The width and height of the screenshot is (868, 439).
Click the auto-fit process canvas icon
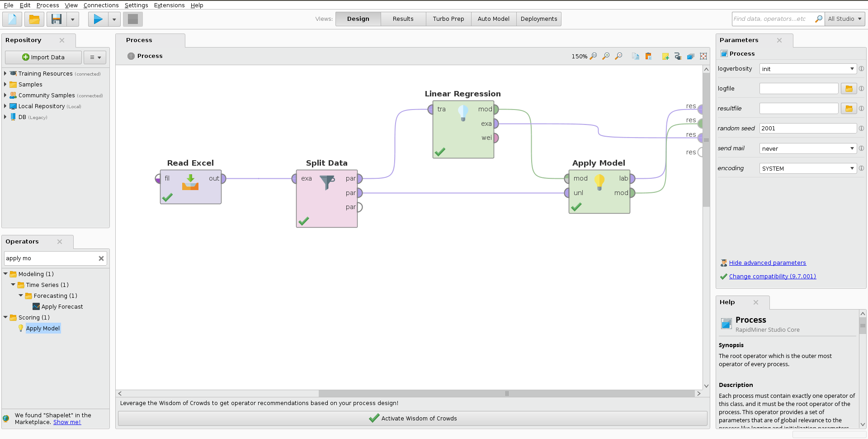point(703,56)
